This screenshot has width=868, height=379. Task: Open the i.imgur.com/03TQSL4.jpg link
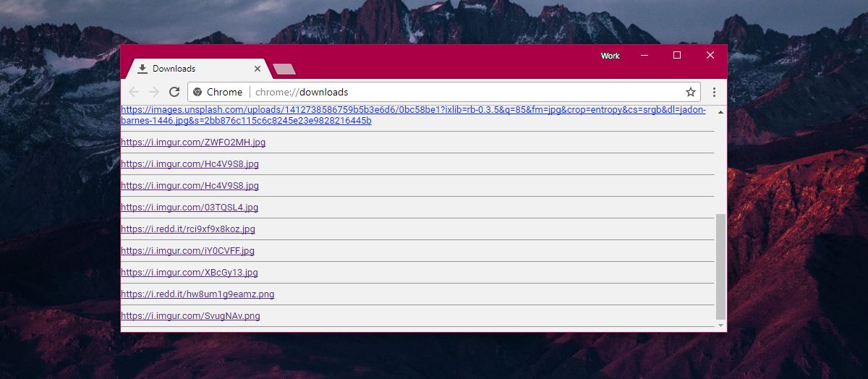pyautogui.click(x=190, y=208)
